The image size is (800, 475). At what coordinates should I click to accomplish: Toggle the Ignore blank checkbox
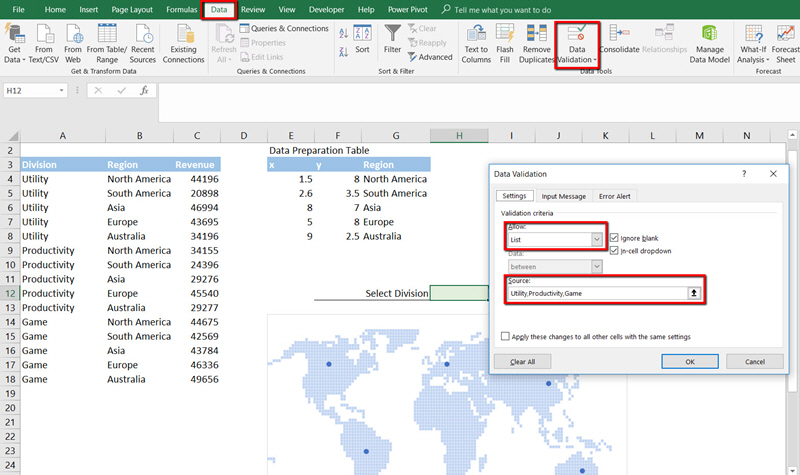(x=614, y=239)
